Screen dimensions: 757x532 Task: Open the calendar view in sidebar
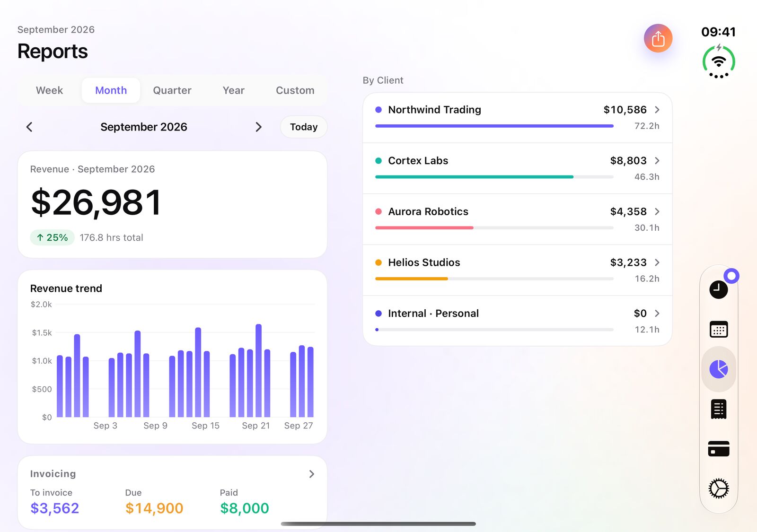[718, 329]
